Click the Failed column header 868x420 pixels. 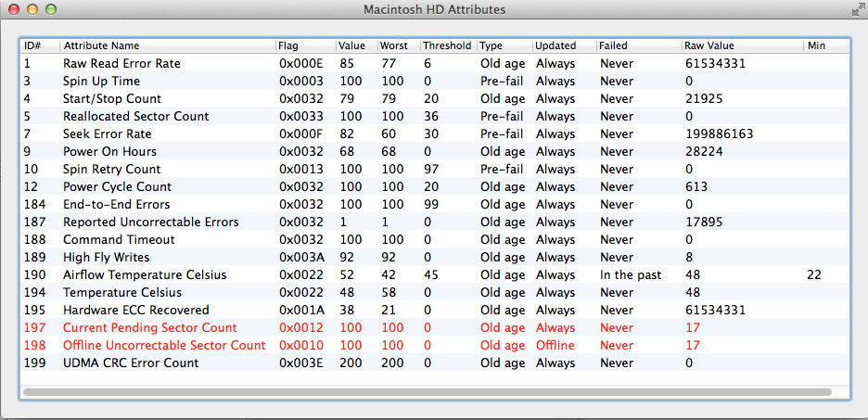639,46
